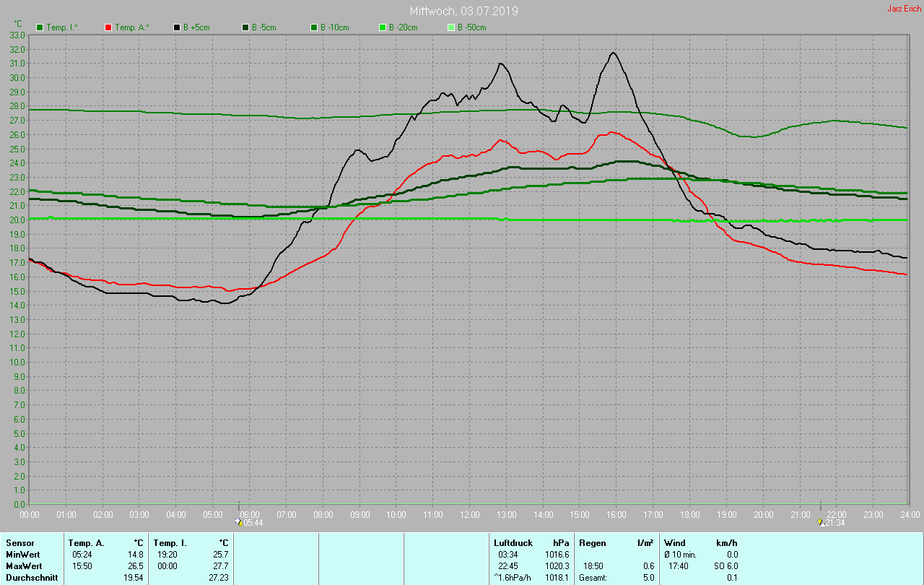The image size is (924, 585).
Task: Click the 06:00 tick label on the time axis
Action: (250, 514)
